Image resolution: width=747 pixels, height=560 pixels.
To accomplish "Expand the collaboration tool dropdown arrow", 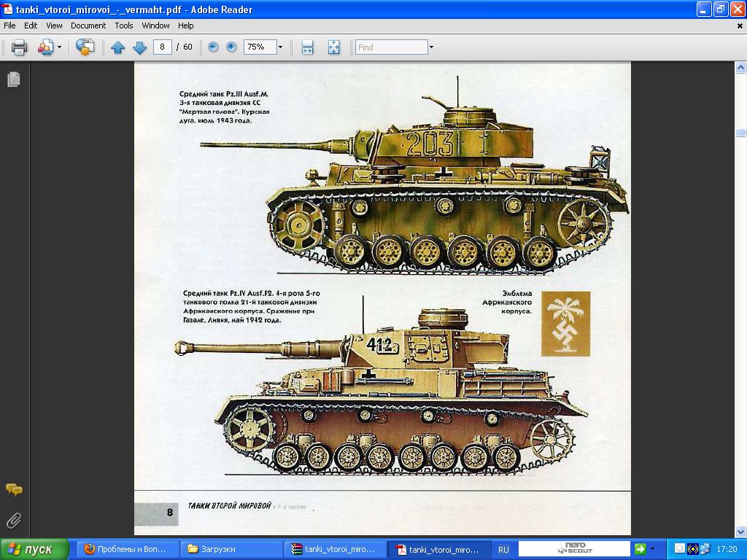I will 59,47.
